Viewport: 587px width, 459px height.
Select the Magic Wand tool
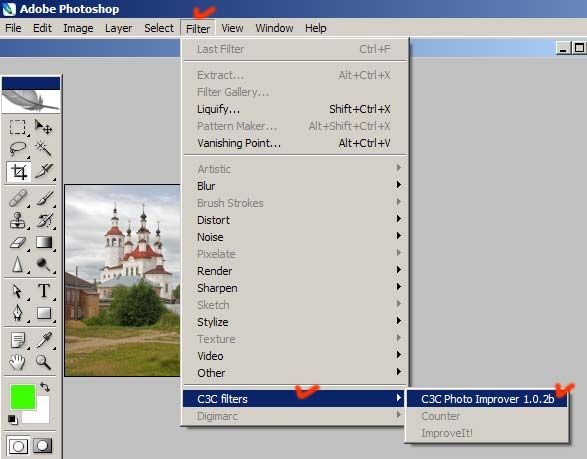(x=43, y=149)
